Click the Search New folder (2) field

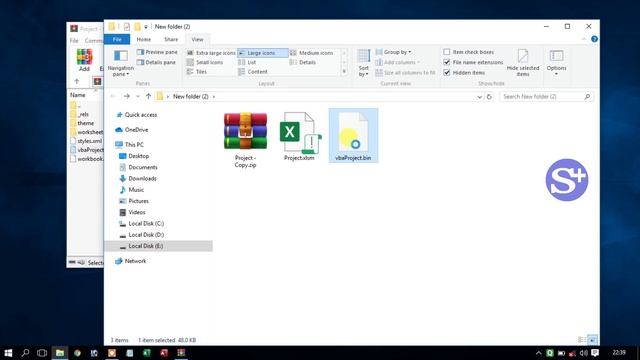(x=546, y=97)
